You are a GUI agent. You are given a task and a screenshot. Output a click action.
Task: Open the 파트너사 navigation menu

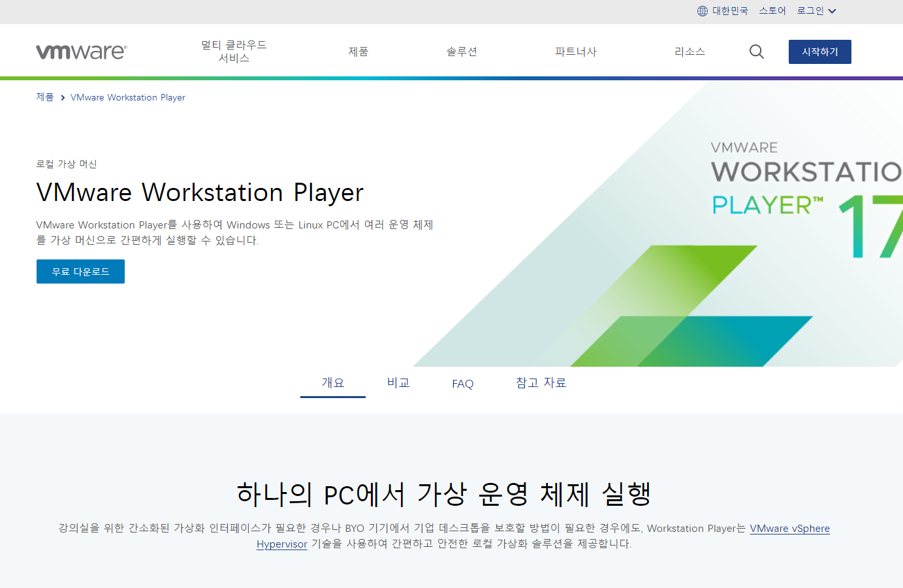(576, 52)
